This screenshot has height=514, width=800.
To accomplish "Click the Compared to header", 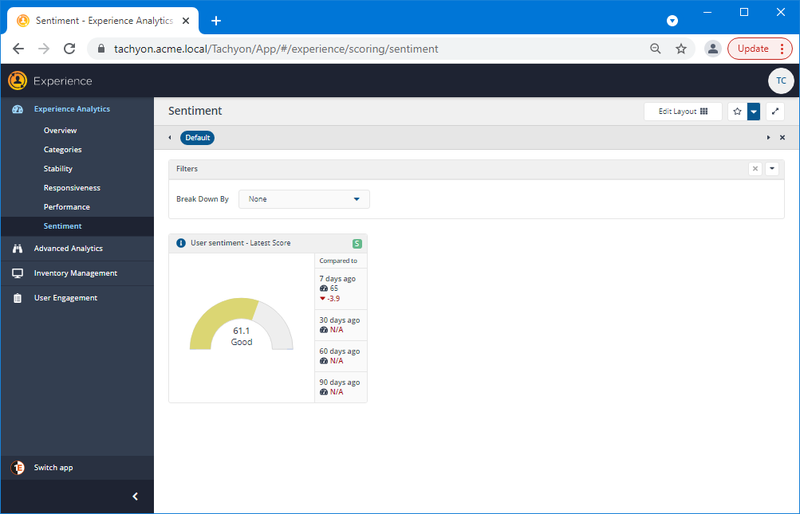I will click(338, 261).
